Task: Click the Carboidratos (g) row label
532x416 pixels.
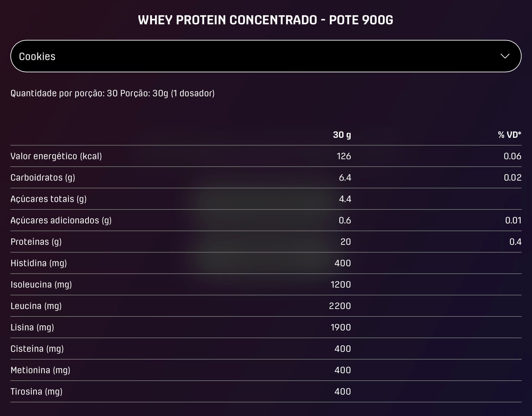Action: (43, 178)
